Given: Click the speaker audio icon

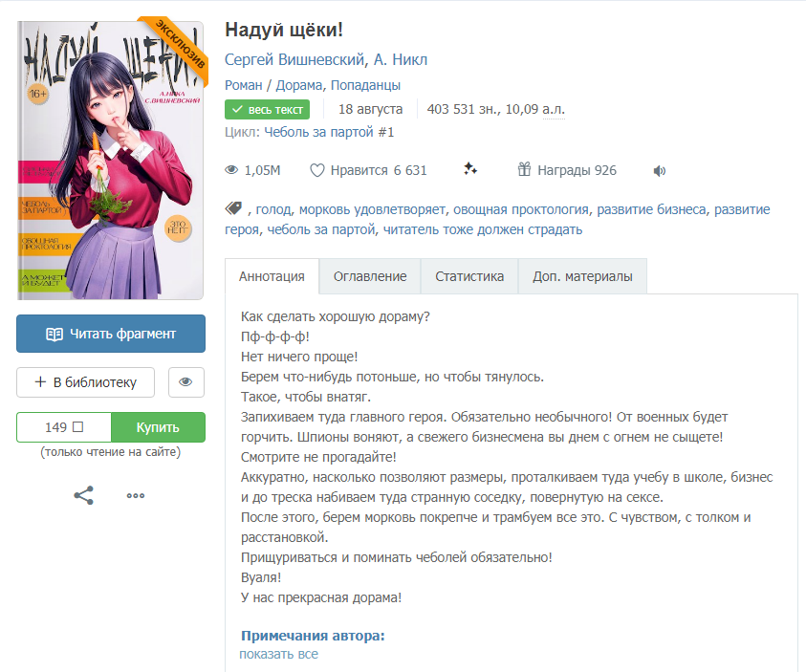Looking at the screenshot, I should 660,171.
